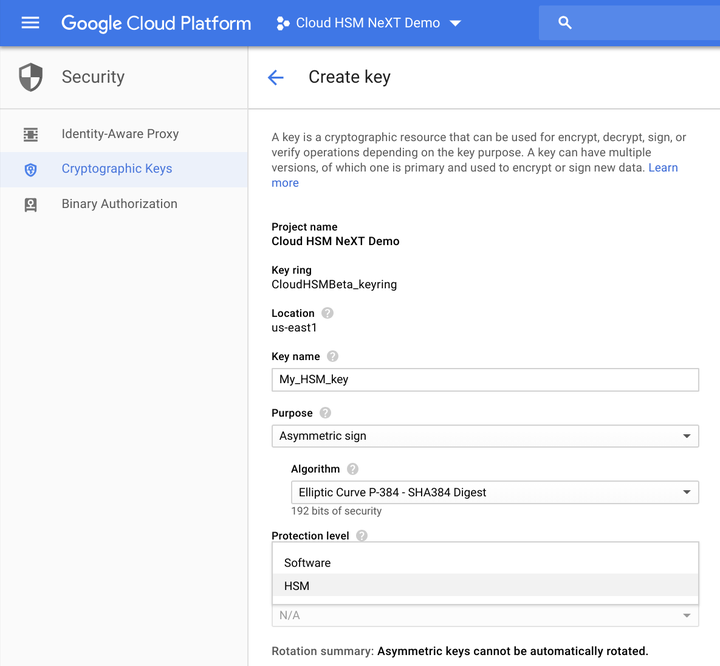Click the Google Cloud Platform logo
This screenshot has width=720, height=666.
[x=156, y=23]
